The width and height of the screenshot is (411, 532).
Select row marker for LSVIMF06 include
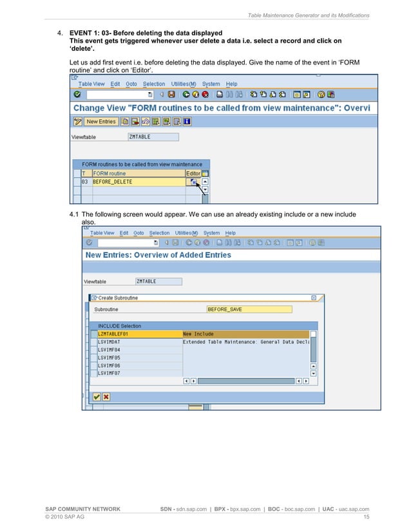[x=93, y=365]
